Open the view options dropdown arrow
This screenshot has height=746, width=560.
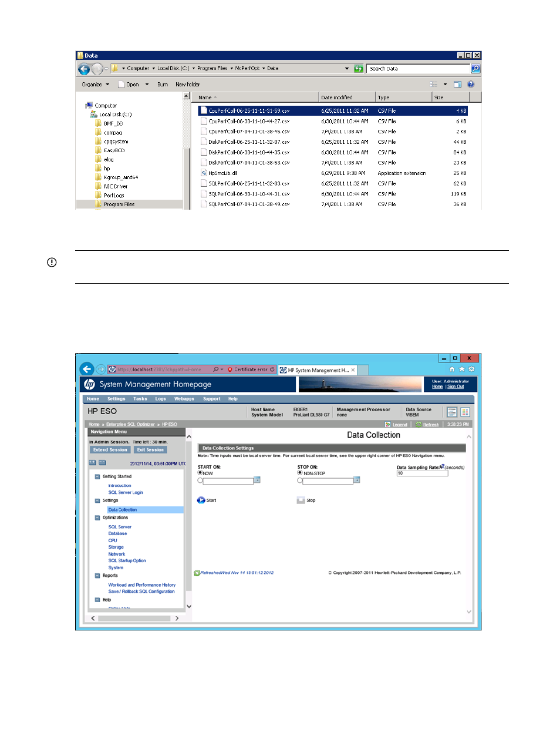(445, 85)
